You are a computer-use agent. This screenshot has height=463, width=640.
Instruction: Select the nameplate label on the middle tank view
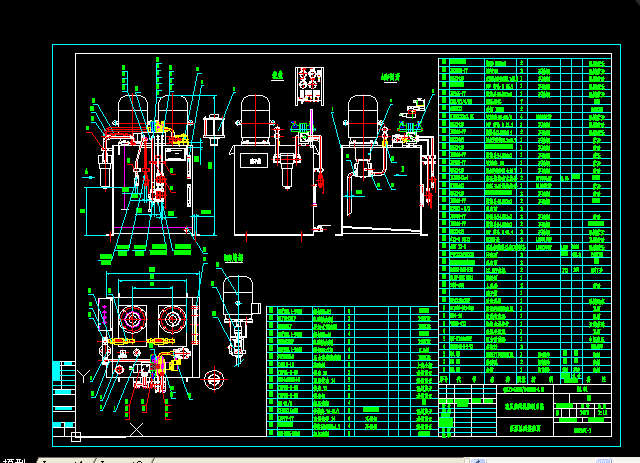coord(255,161)
